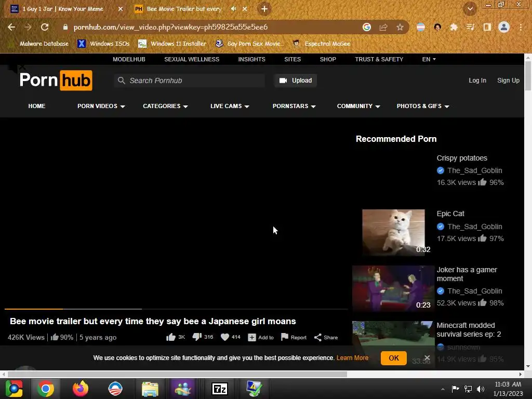
Task: Open Insights in the top bar
Action: click(x=252, y=59)
